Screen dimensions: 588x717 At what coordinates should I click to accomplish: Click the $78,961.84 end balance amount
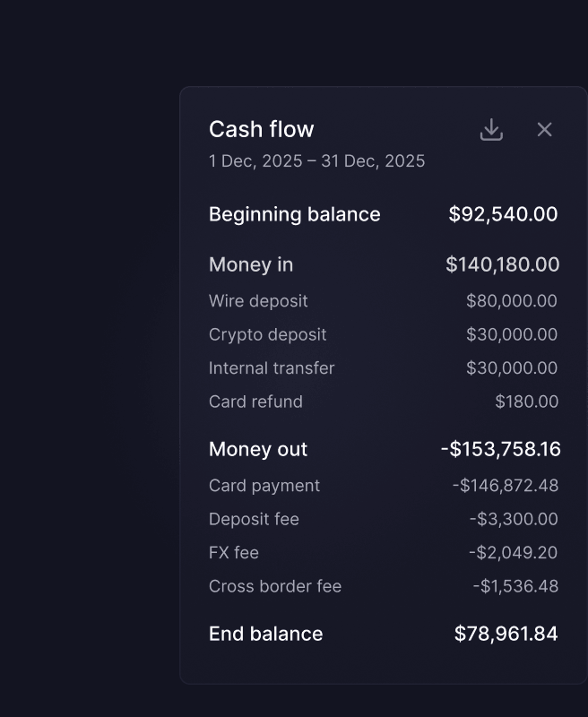506,634
